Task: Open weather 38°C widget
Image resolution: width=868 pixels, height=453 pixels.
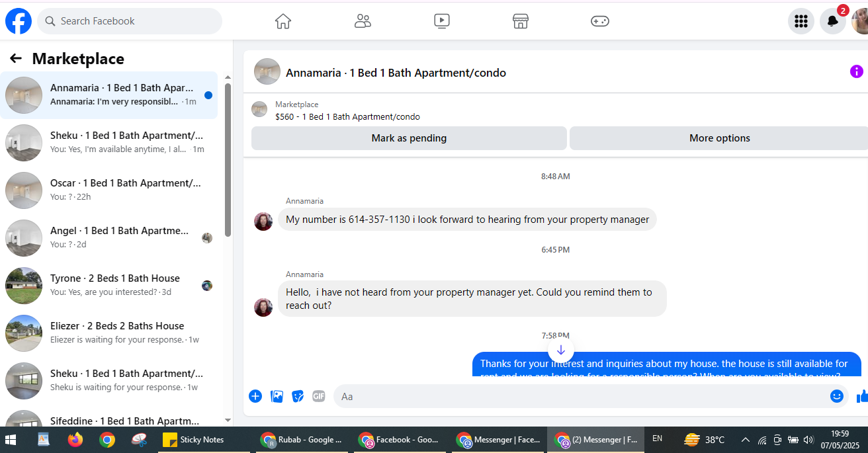Action: pos(705,440)
